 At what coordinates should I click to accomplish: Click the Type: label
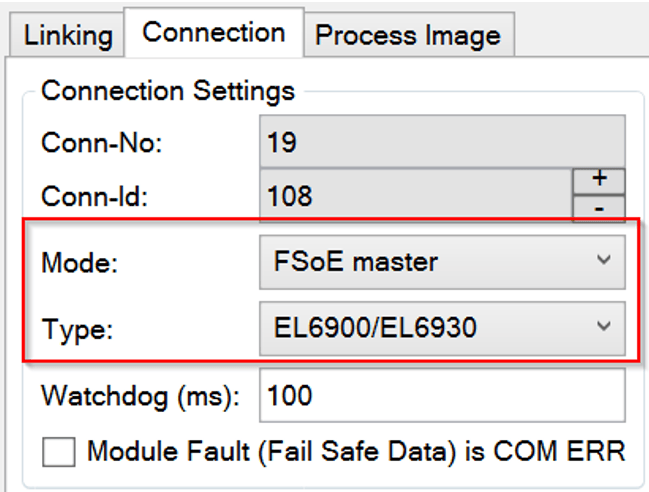[x=77, y=330]
